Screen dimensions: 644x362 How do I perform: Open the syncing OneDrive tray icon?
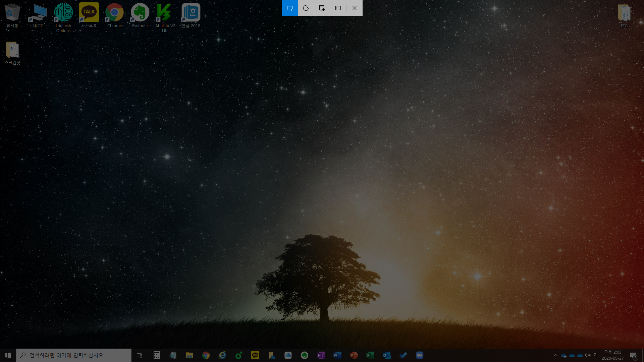pyautogui.click(x=564, y=355)
